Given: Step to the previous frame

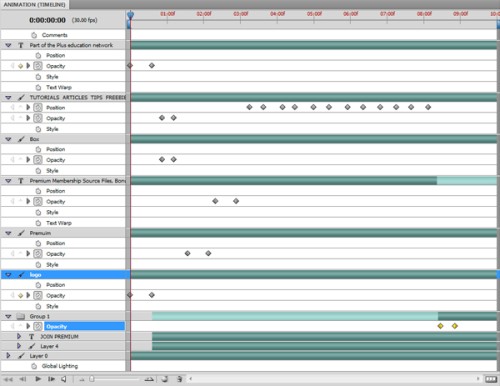Looking at the screenshot, I should [x=23, y=379].
